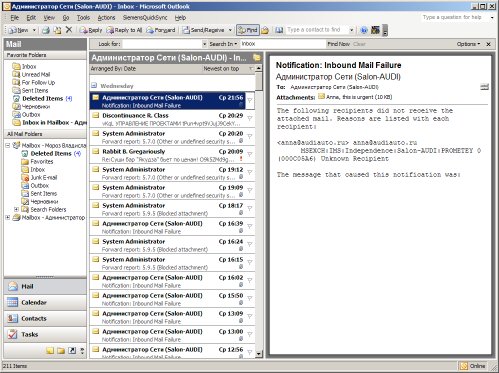Click the blue Help globe toolbar icon
Image resolution: width=499 pixels, height=373 pixels.
click(364, 30)
